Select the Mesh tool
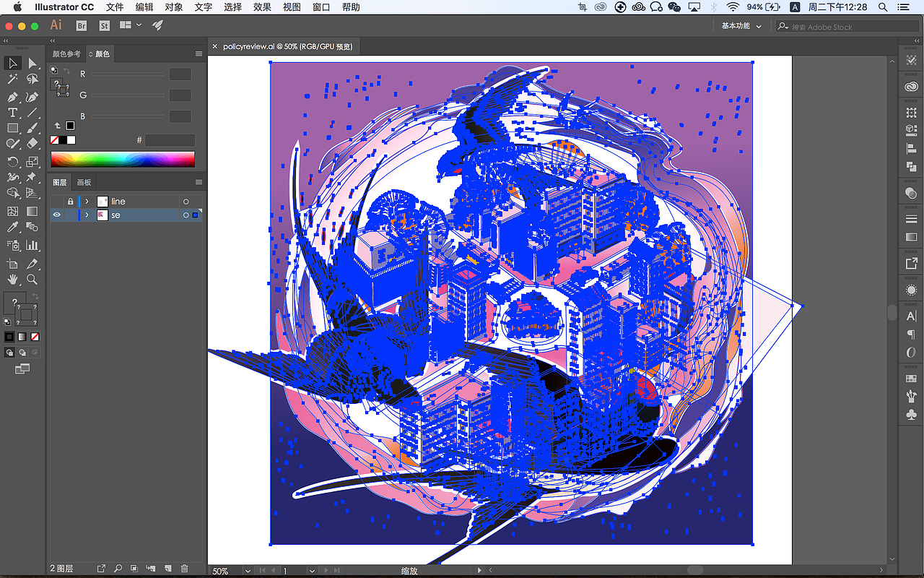Image resolution: width=924 pixels, height=578 pixels. point(12,211)
